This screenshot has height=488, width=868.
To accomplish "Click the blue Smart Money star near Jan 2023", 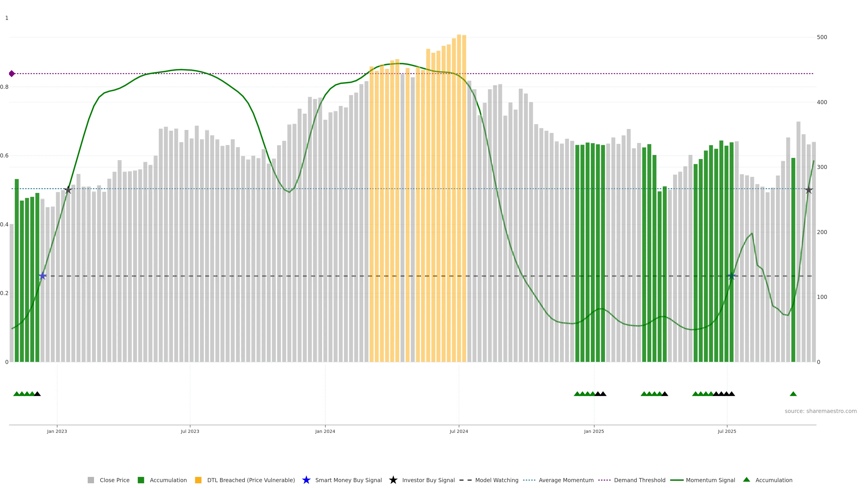I will click(42, 276).
